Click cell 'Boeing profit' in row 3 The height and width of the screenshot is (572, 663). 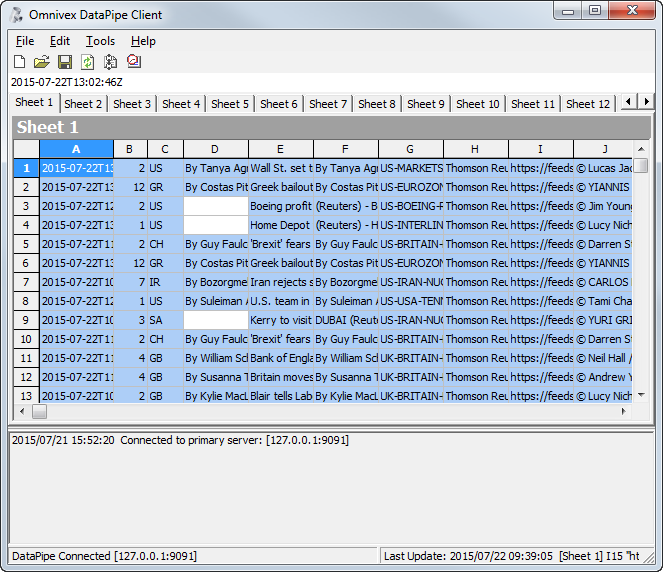(281, 206)
